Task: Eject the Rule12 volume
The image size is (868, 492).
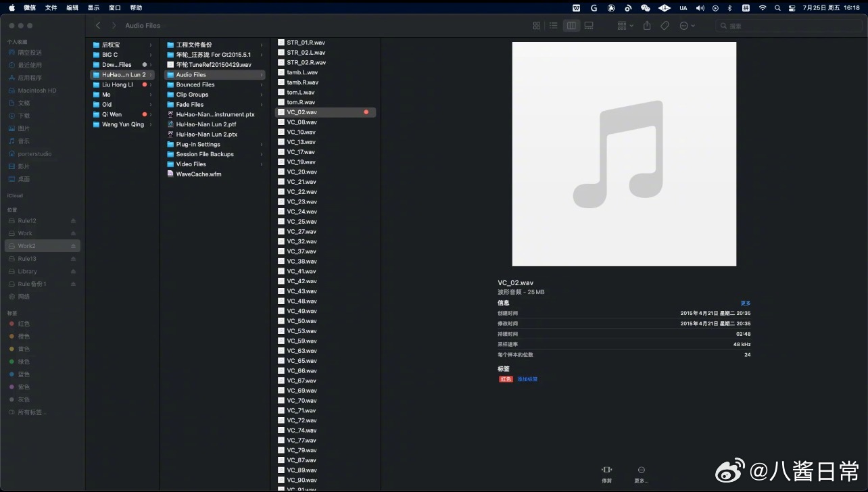Action: pos(73,221)
